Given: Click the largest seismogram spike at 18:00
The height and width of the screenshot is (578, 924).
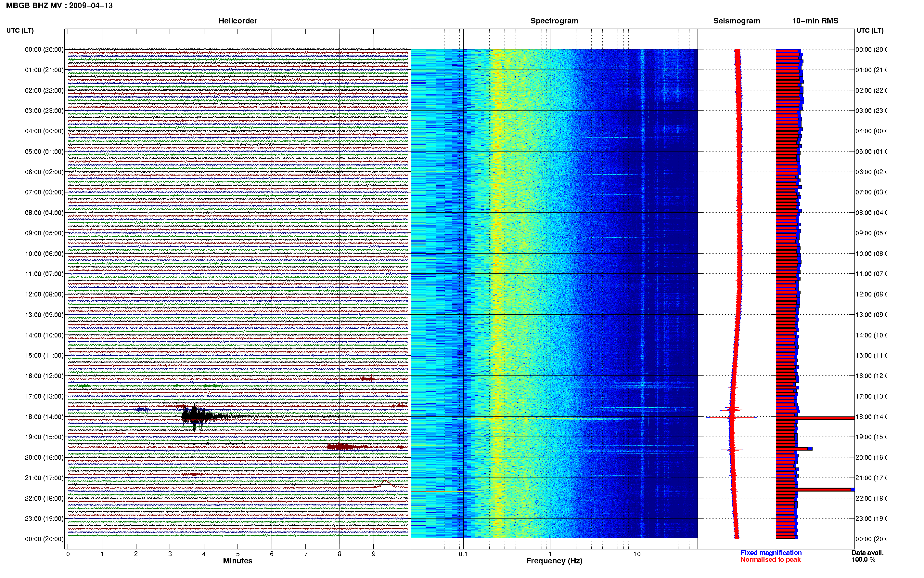Looking at the screenshot, I should pyautogui.click(x=732, y=418).
